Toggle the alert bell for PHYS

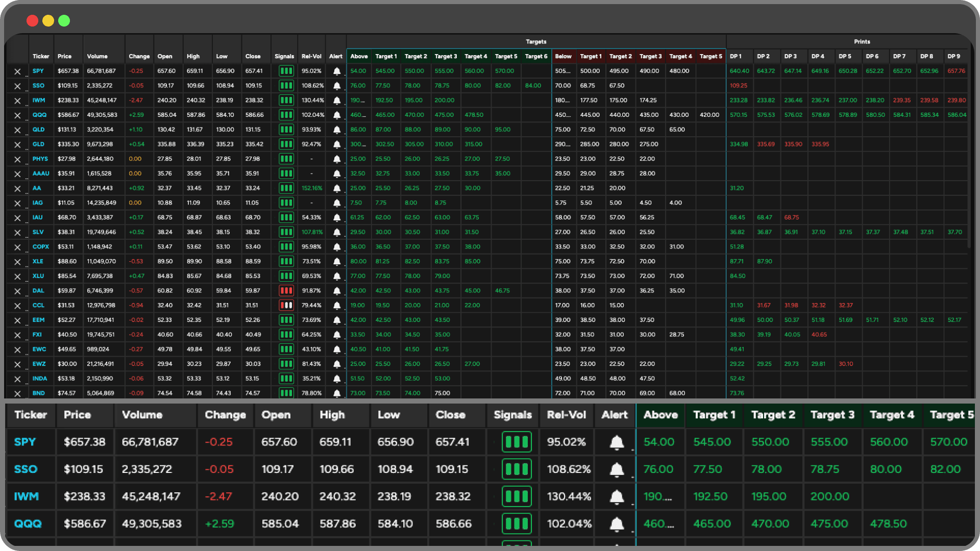(336, 159)
